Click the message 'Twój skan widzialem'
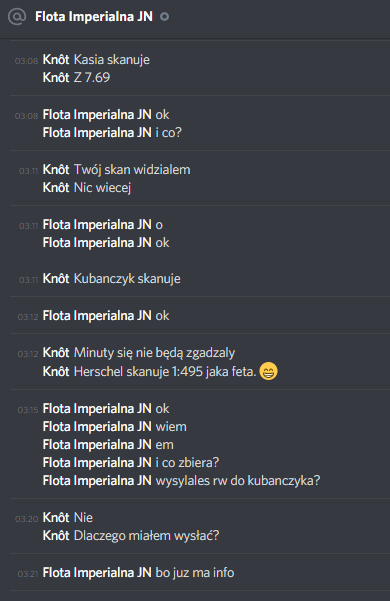390x601 pixels. point(132,169)
